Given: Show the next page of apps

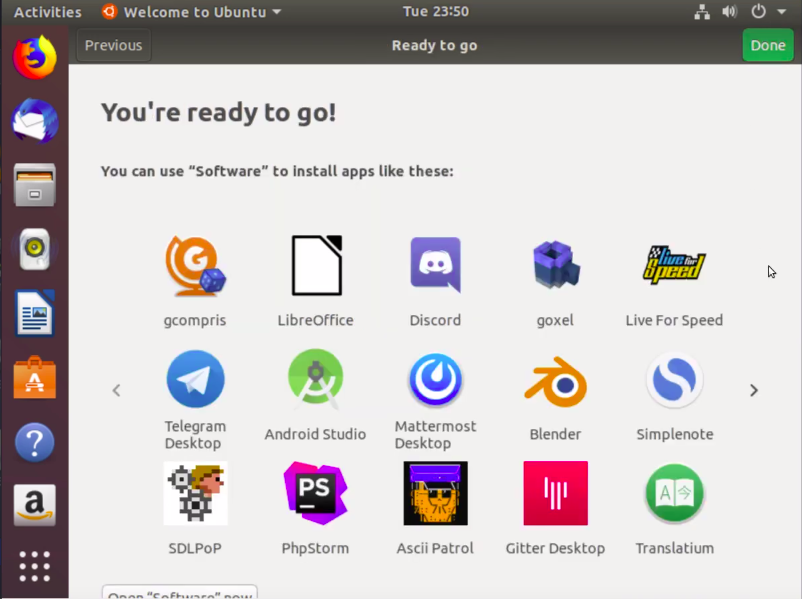Looking at the screenshot, I should point(754,390).
